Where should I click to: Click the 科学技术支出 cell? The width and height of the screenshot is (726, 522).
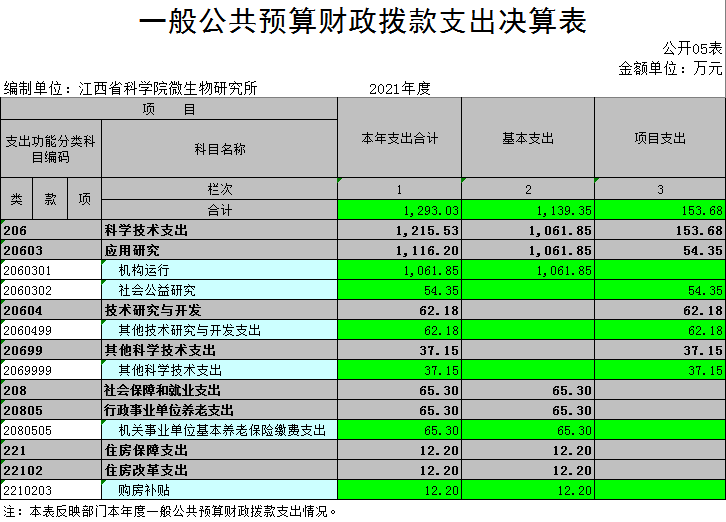coord(219,230)
